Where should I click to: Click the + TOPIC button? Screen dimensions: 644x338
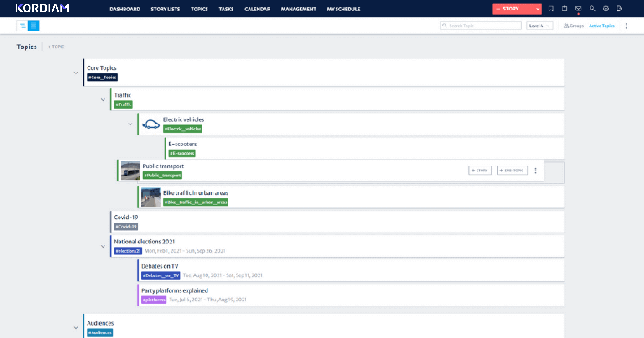[x=56, y=46]
